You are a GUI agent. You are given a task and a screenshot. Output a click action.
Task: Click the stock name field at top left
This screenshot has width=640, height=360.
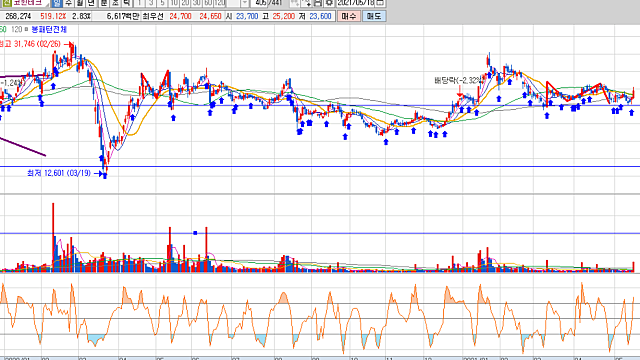click(x=27, y=3)
